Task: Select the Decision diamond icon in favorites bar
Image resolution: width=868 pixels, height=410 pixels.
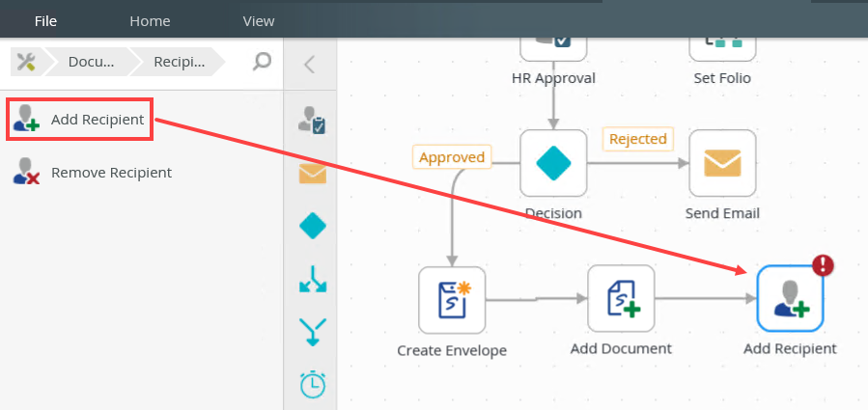Action: coord(312,226)
